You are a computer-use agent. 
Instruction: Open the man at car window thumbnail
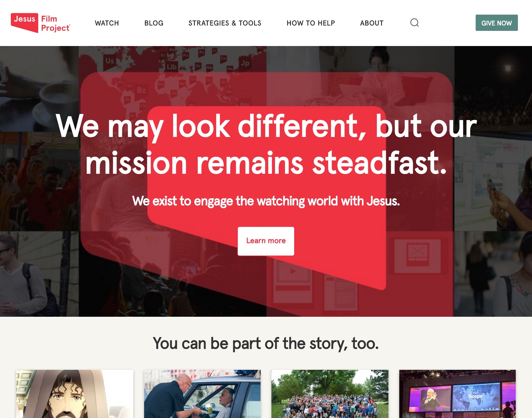(x=202, y=394)
